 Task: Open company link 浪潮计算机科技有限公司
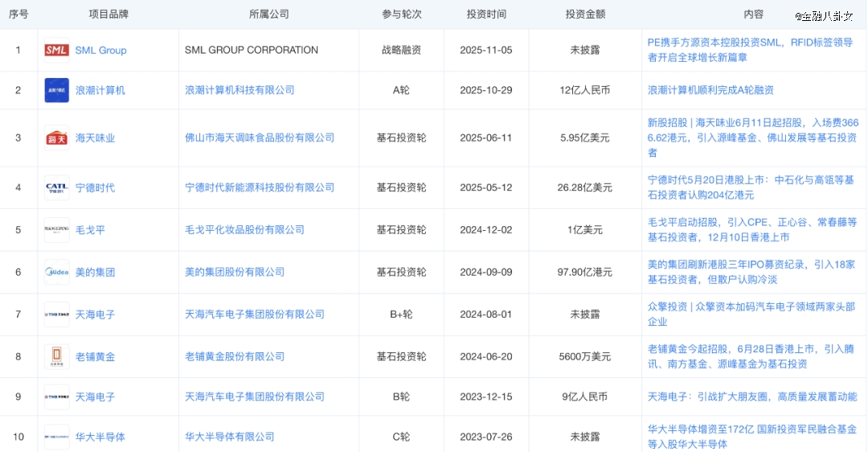coord(240,90)
